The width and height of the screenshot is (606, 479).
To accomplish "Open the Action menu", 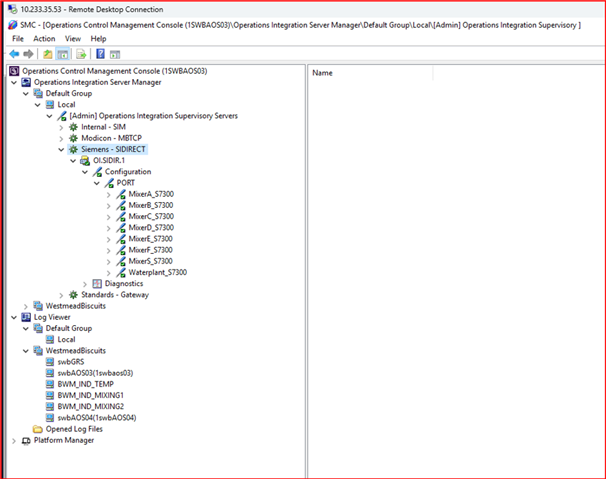I will (x=44, y=39).
